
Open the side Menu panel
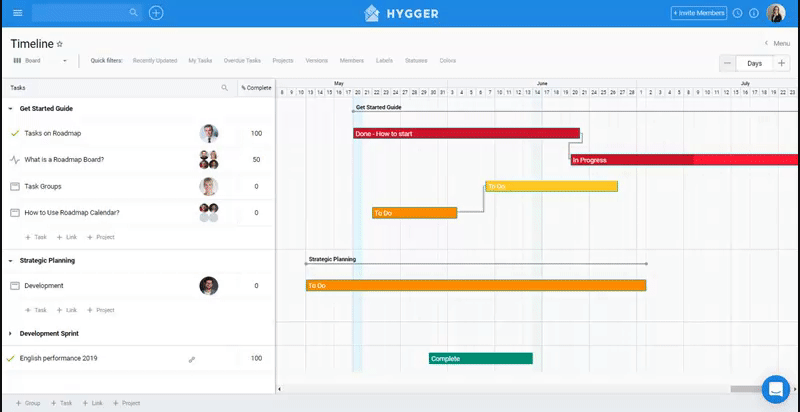tap(777, 44)
